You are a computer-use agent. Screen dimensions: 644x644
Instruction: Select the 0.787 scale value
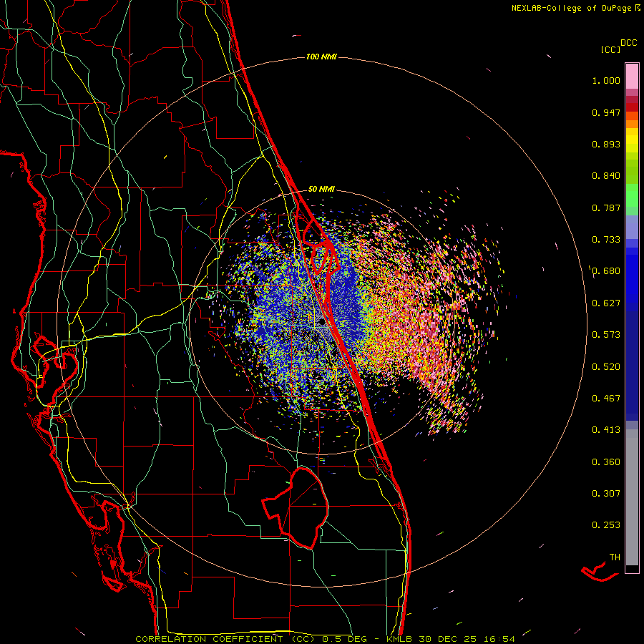(x=606, y=208)
